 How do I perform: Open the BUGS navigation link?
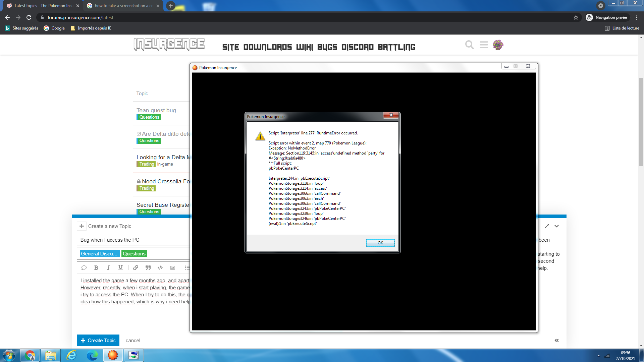pos(327,47)
